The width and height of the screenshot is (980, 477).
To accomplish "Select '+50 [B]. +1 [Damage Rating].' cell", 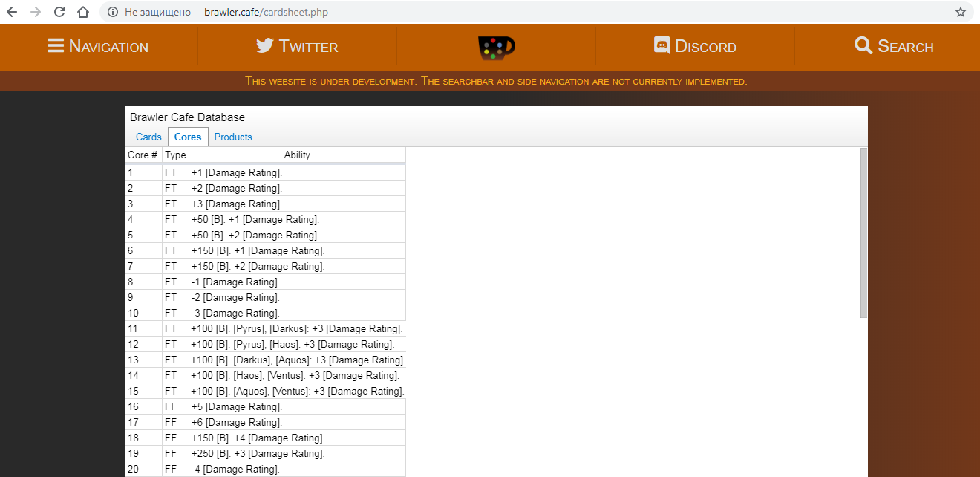I will [297, 219].
